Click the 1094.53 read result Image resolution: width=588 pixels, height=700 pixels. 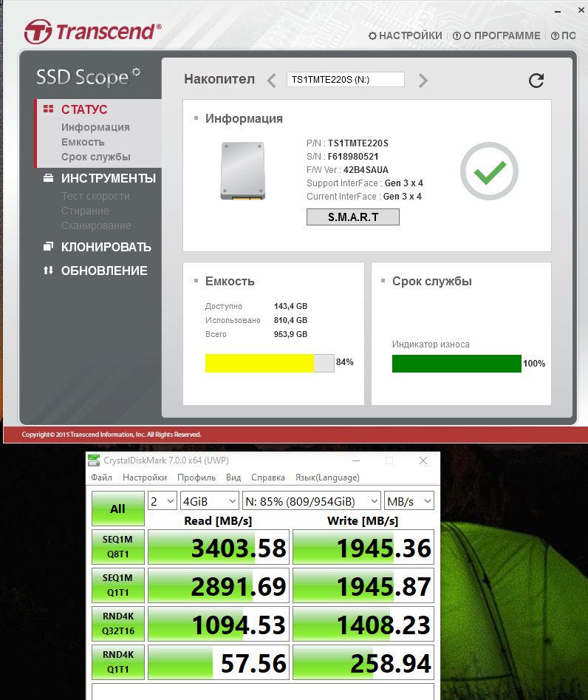pyautogui.click(x=219, y=624)
